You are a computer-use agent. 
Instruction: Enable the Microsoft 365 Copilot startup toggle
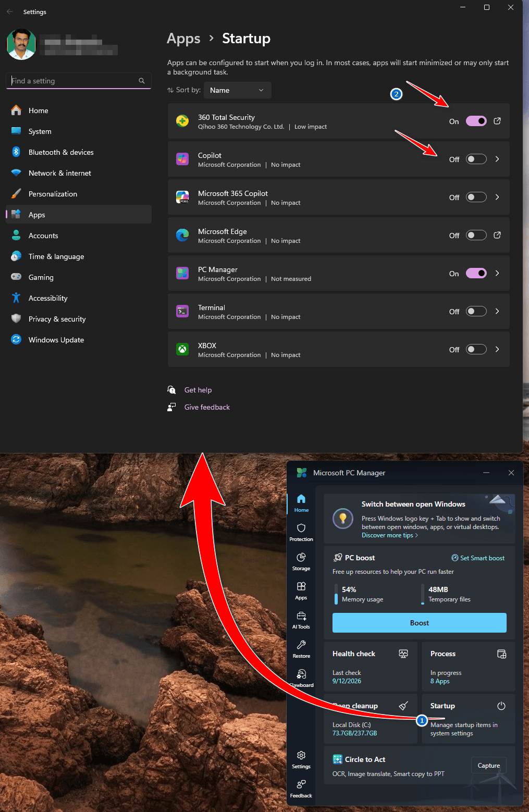tap(476, 197)
